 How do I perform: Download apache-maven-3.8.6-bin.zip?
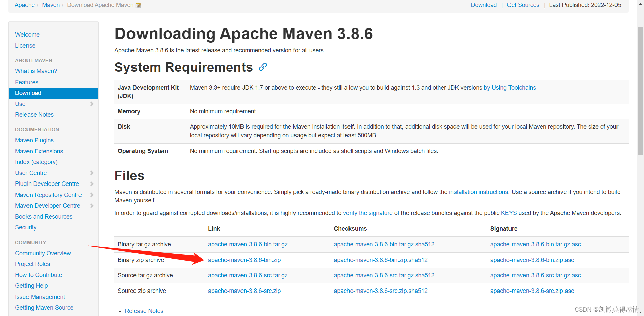tap(244, 260)
